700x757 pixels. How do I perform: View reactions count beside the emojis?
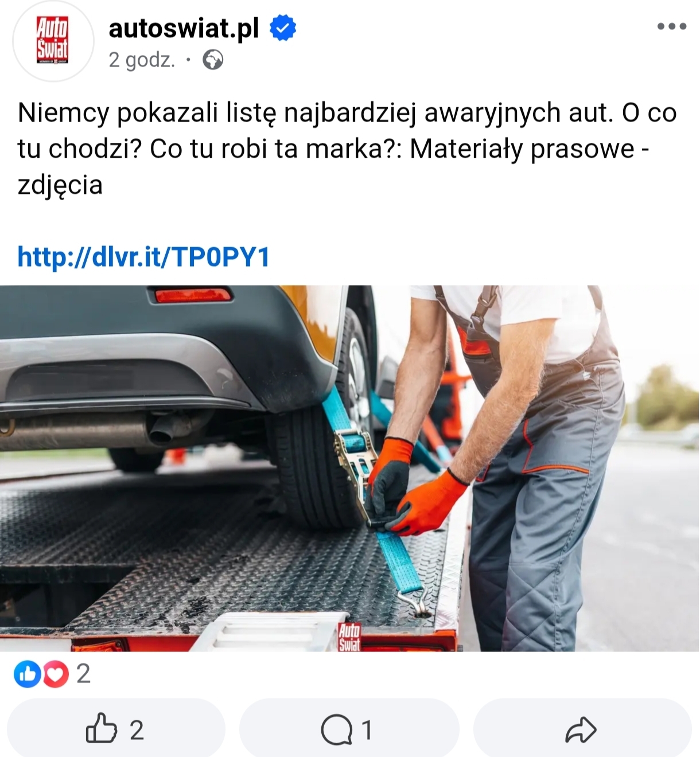point(83,674)
